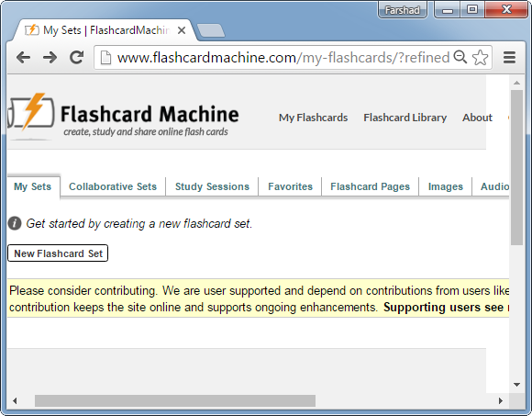
Task: Close the Chrome window
Action: (x=506, y=10)
